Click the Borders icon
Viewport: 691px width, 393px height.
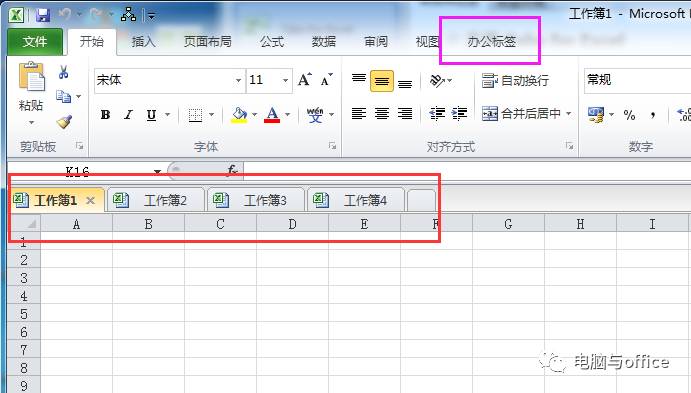pos(195,115)
